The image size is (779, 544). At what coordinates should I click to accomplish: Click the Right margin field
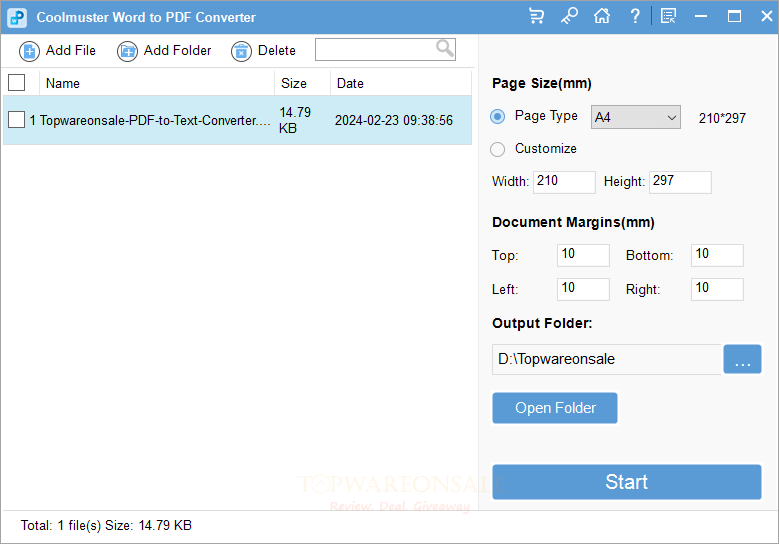tap(717, 289)
